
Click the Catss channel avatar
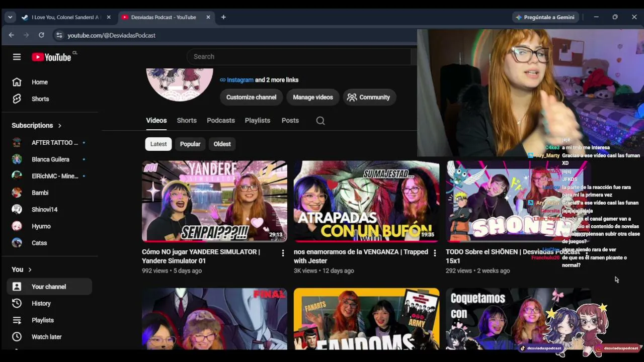17,243
